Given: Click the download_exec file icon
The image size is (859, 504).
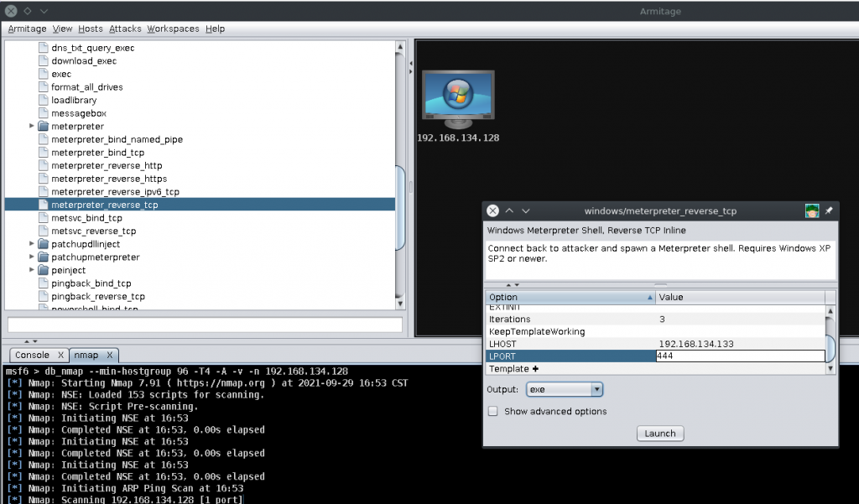Looking at the screenshot, I should pos(44,61).
